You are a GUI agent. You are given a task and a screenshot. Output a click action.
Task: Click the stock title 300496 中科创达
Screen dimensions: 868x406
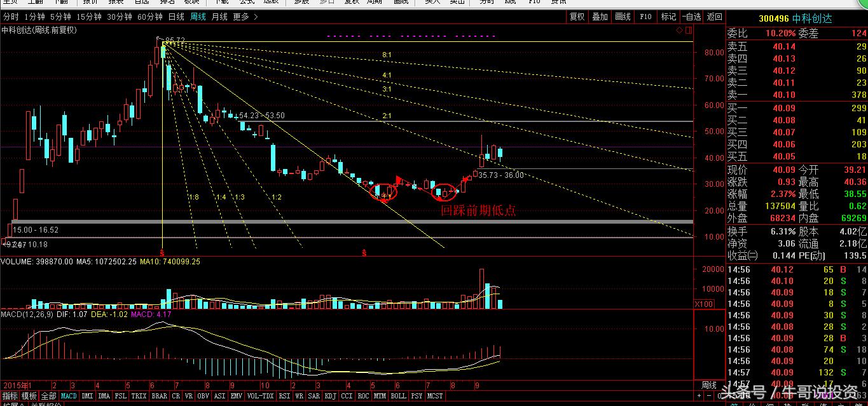[x=795, y=18]
